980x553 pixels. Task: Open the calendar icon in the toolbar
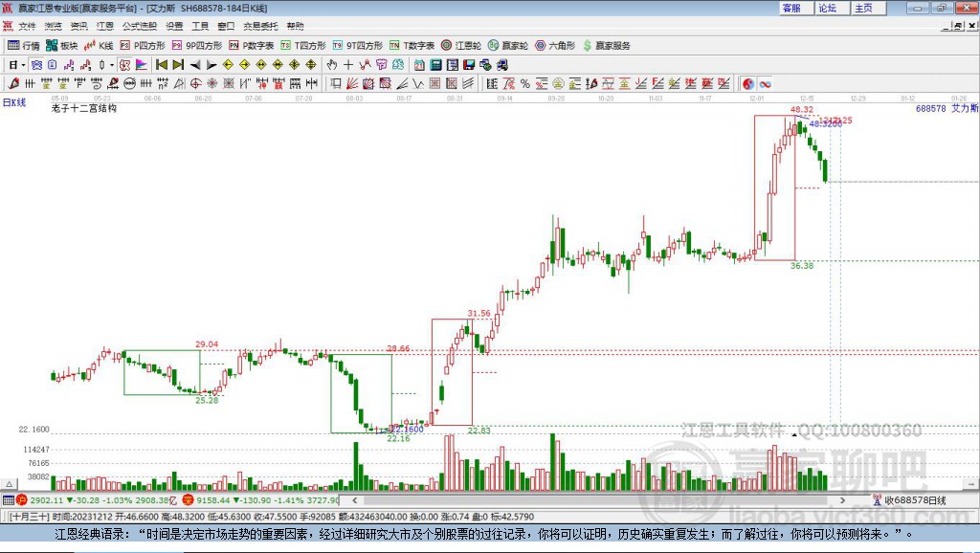tap(419, 65)
